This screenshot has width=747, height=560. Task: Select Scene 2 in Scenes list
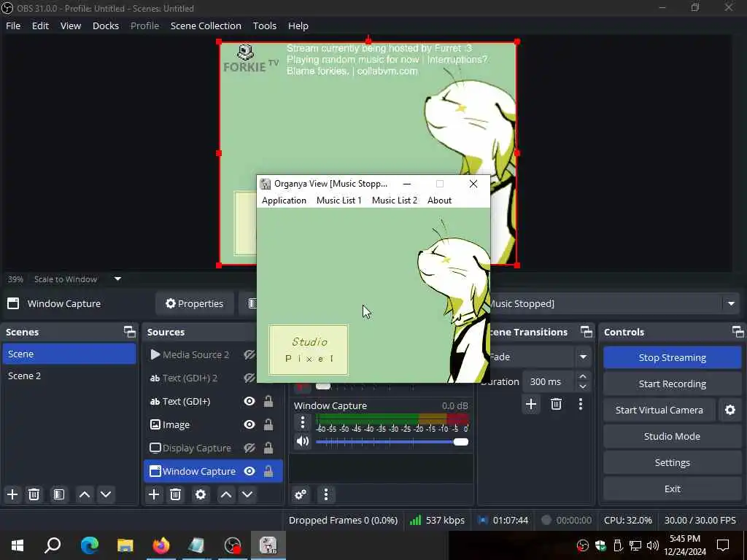(x=69, y=376)
